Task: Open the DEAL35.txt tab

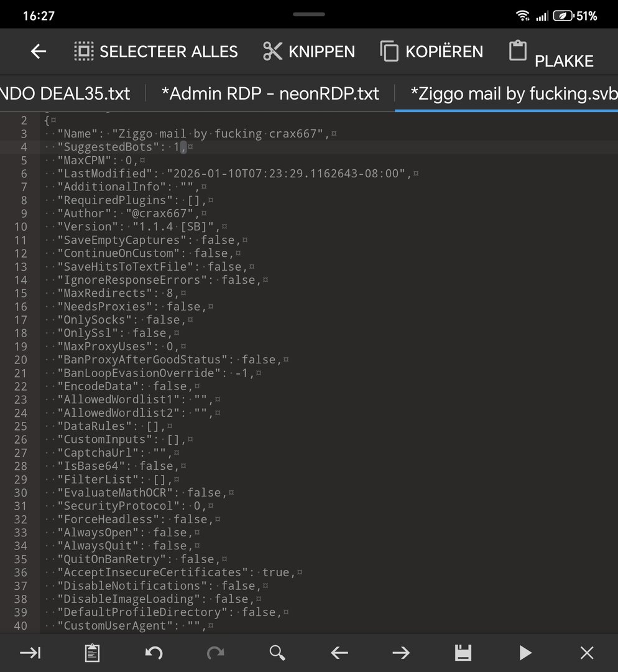Action: (x=65, y=93)
